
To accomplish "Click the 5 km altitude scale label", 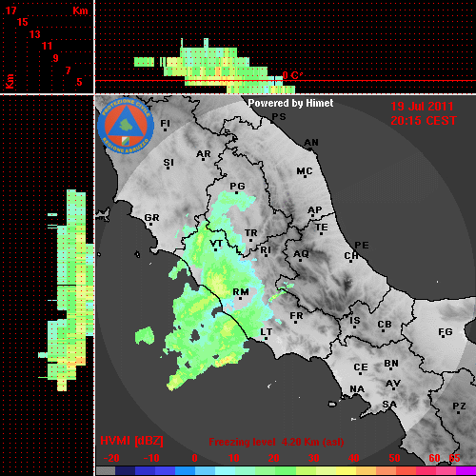I will click(x=79, y=82).
